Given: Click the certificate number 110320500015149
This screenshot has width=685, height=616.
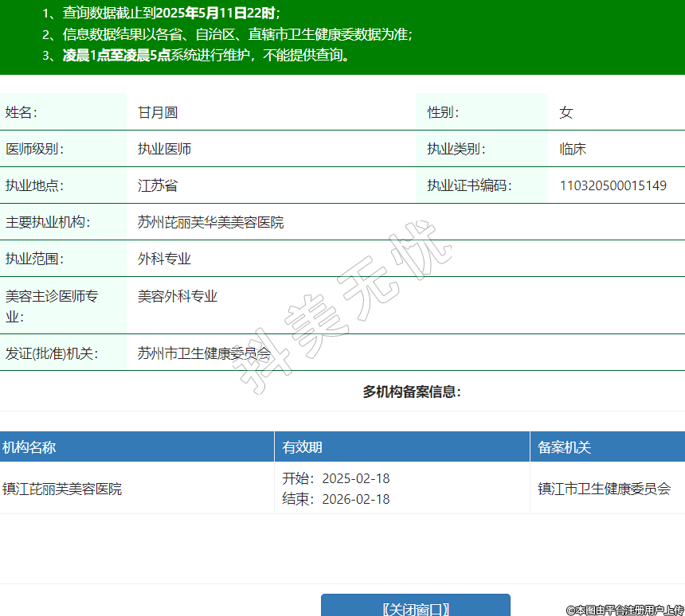Looking at the screenshot, I should (x=613, y=185).
